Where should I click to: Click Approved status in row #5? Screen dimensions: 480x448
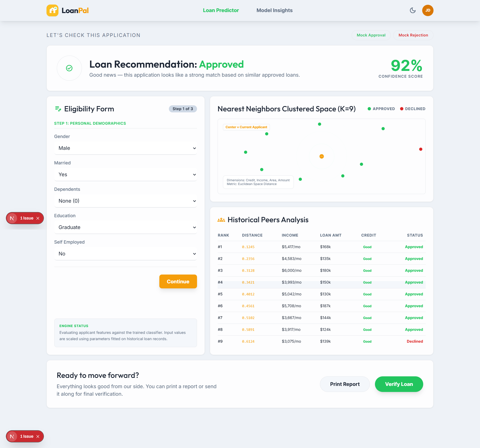pyautogui.click(x=414, y=294)
